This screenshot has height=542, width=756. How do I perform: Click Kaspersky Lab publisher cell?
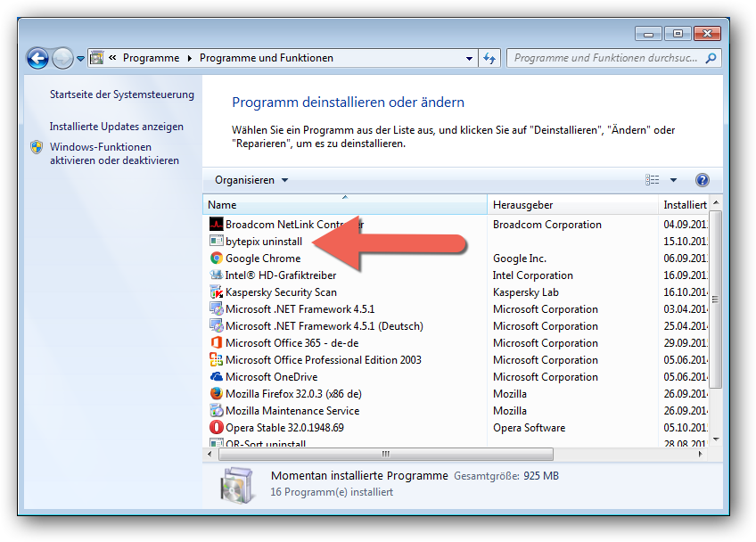click(525, 292)
